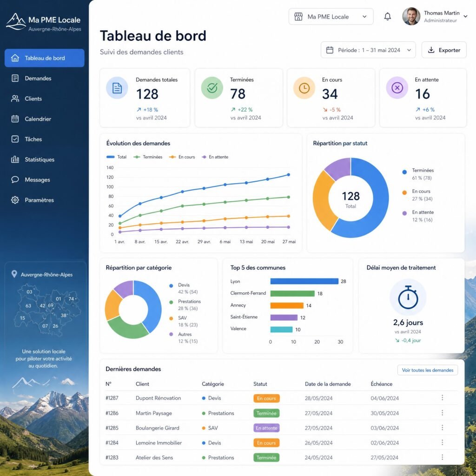The image size is (476, 476).
Task: Click the Tâches checkmark icon
Action: pos(15,139)
